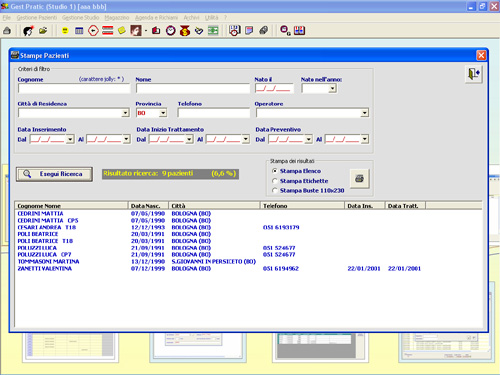
Task: Select the TOMMASONI MARTINA row
Action: tap(249, 262)
